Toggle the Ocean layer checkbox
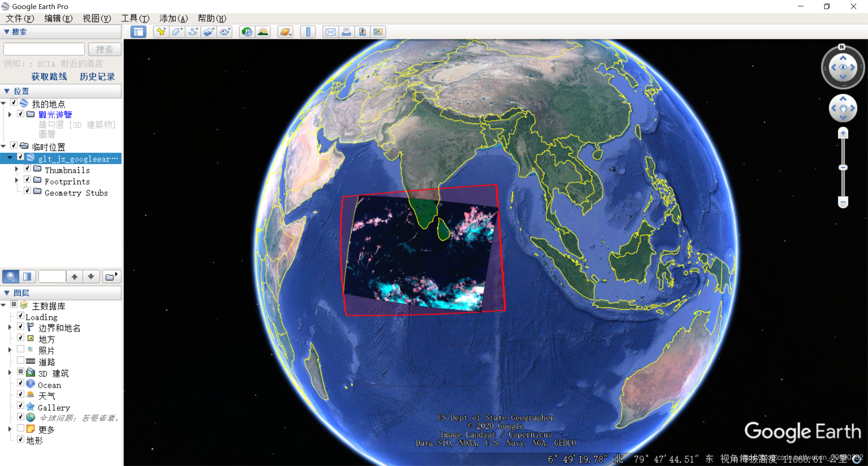 [21, 383]
